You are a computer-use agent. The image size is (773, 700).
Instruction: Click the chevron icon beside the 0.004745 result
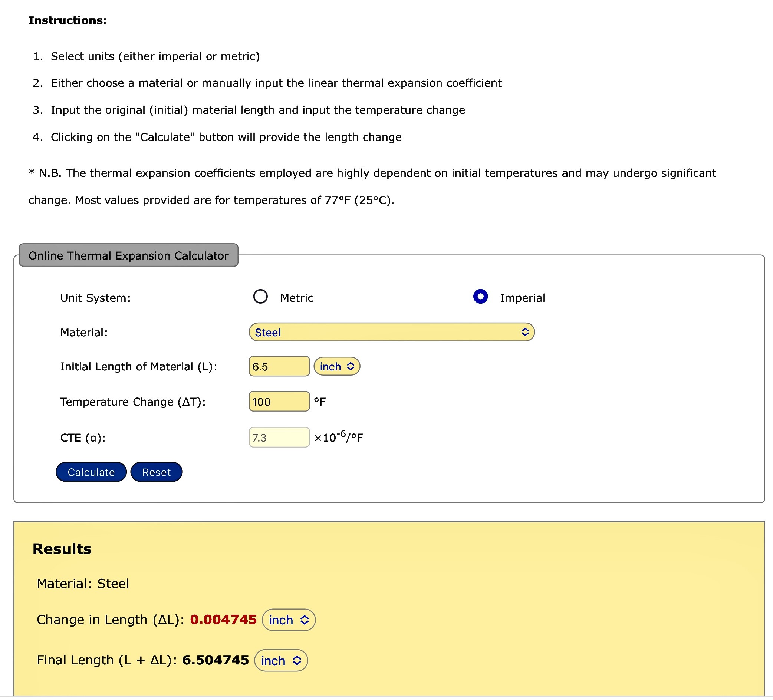[305, 620]
